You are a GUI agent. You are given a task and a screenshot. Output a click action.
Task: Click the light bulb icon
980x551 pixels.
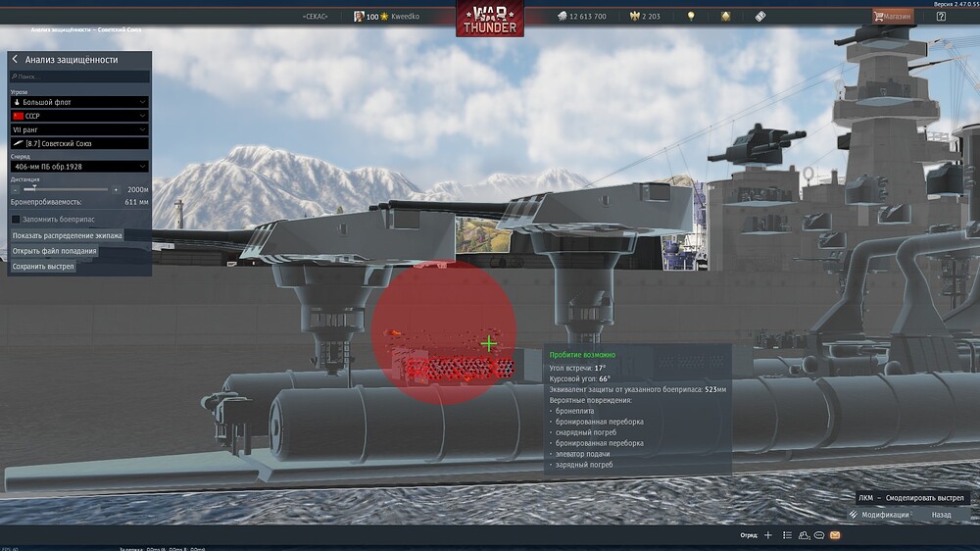click(691, 17)
